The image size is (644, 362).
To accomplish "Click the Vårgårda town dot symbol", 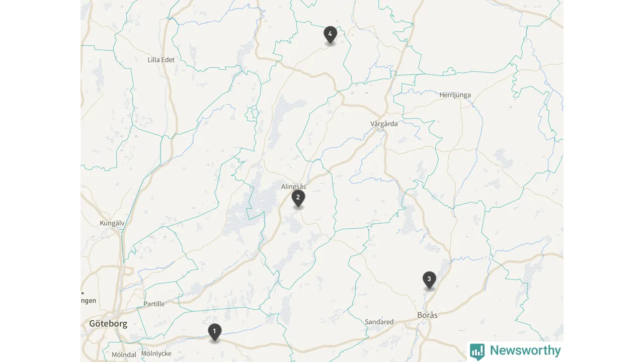I will pos(381,129).
